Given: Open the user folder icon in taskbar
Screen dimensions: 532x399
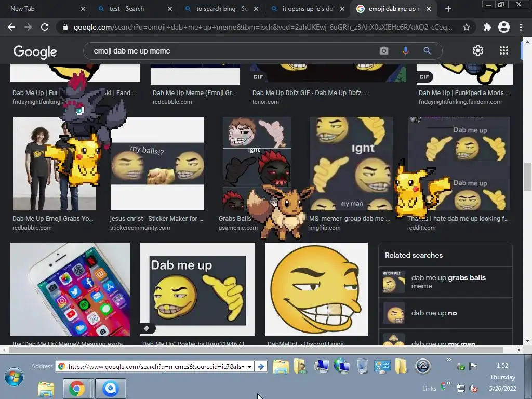Looking at the screenshot, I should point(300,366).
